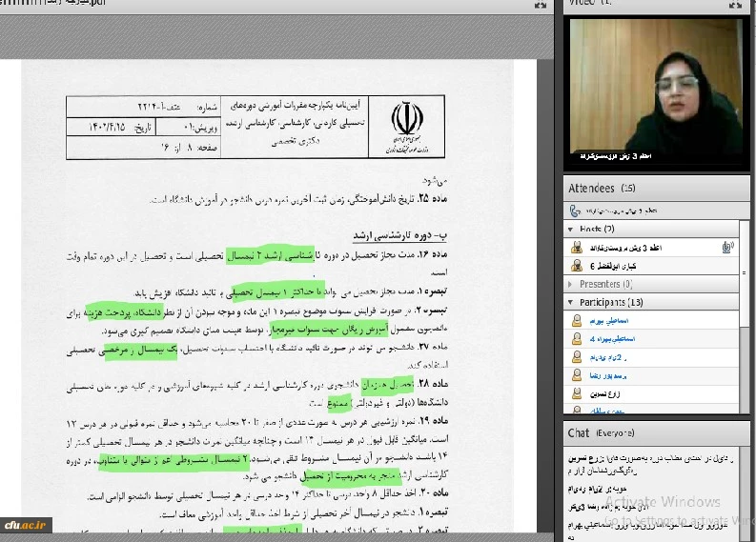
Task: Click the active speaker phone icon in Attendees
Action: (575, 210)
